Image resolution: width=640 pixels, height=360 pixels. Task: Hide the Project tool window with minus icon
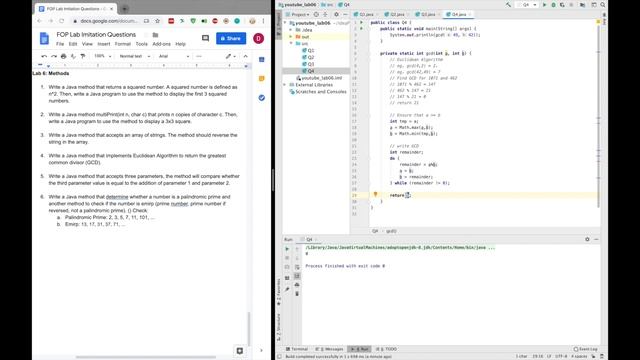point(345,14)
